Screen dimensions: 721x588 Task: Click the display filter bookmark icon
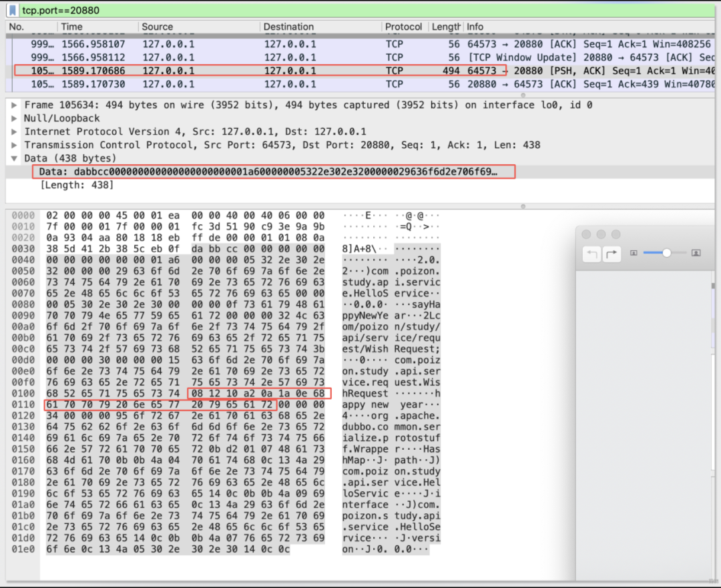pyautogui.click(x=13, y=10)
